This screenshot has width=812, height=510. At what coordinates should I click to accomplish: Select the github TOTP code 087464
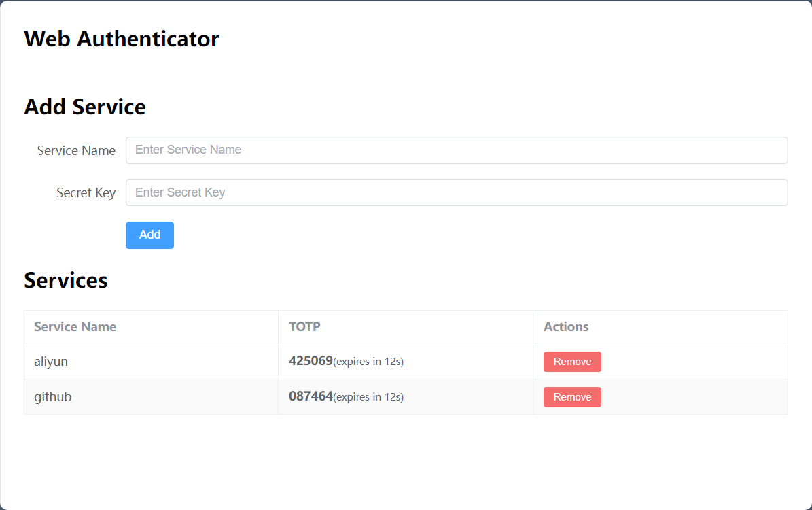click(x=311, y=396)
